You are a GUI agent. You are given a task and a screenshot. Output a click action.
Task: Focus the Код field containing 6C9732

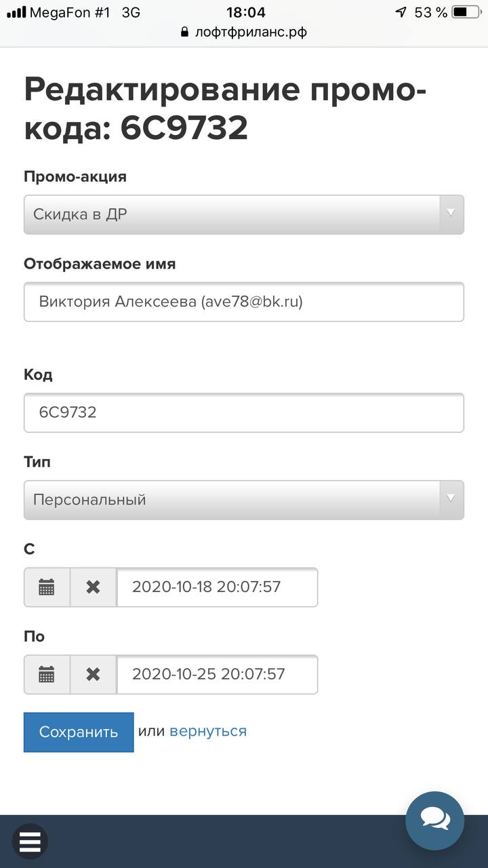pyautogui.click(x=244, y=412)
